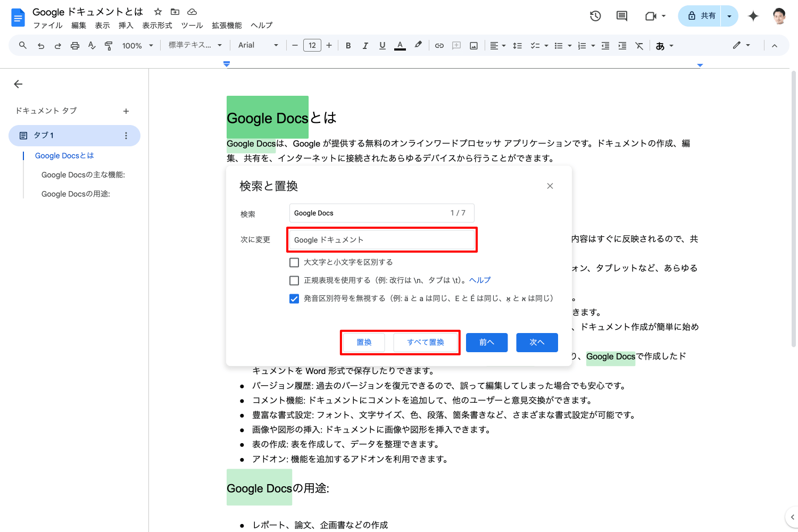Go back from document tabs panel

click(18, 84)
